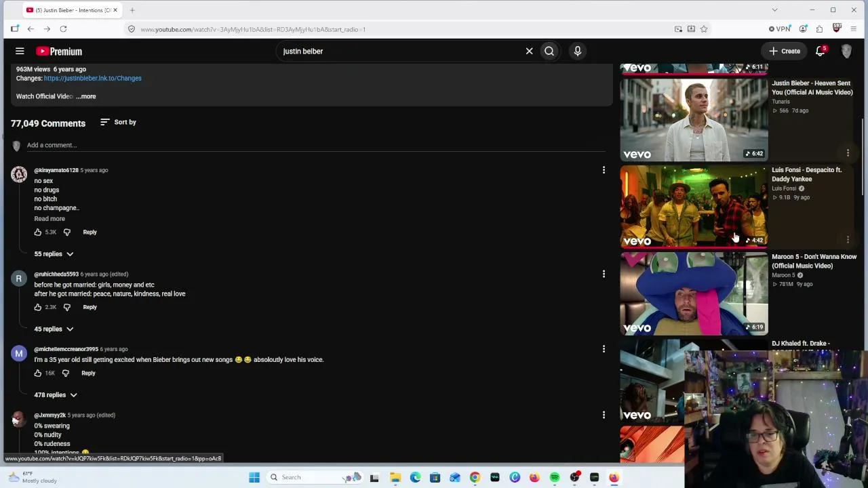This screenshot has height=488, width=868.
Task: Bookmark this page with star icon
Action: [x=704, y=29]
